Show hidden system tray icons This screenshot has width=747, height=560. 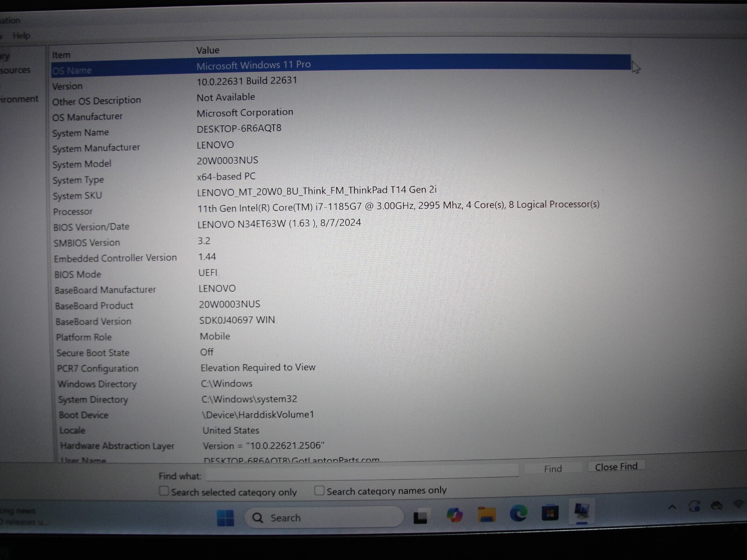pyautogui.click(x=672, y=507)
